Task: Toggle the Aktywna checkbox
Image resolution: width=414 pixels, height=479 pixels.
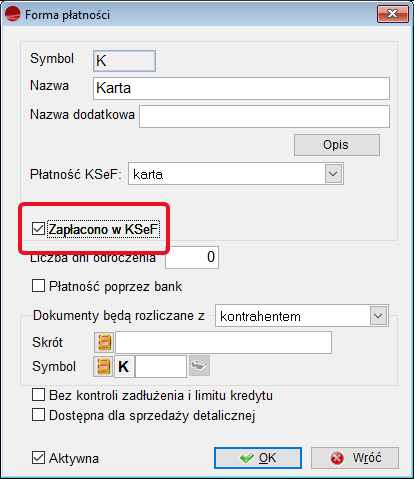Action: click(x=38, y=458)
